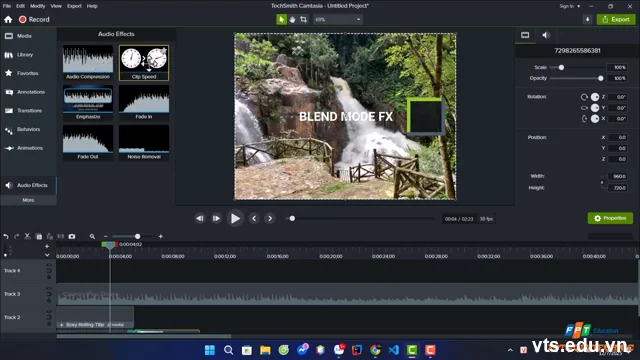
Task: Open the Annotations tab
Action: point(28,92)
